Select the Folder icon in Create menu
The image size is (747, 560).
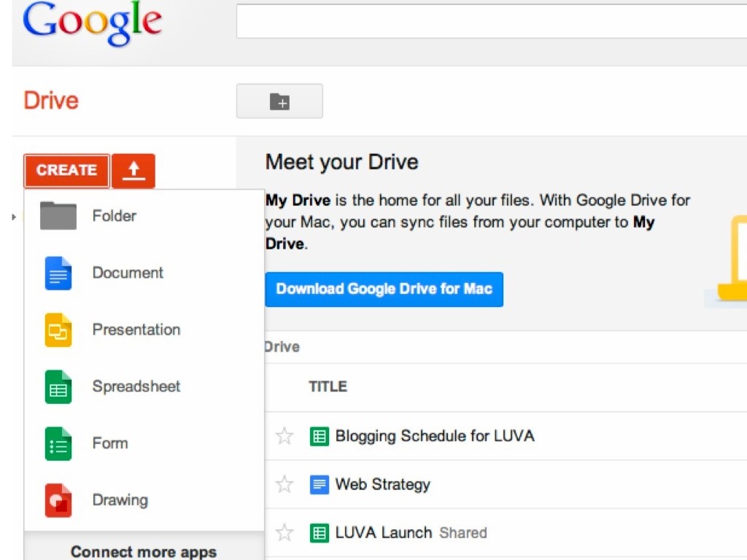[x=58, y=216]
